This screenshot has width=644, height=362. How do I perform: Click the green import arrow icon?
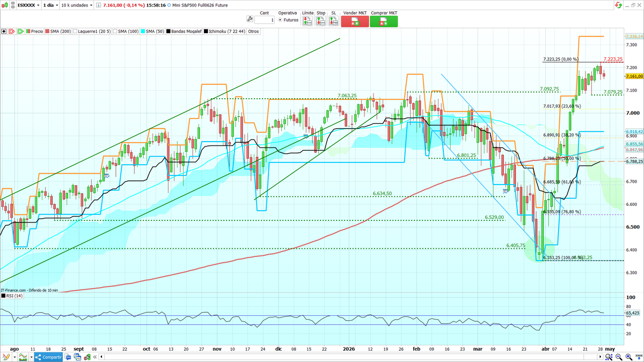20,32
